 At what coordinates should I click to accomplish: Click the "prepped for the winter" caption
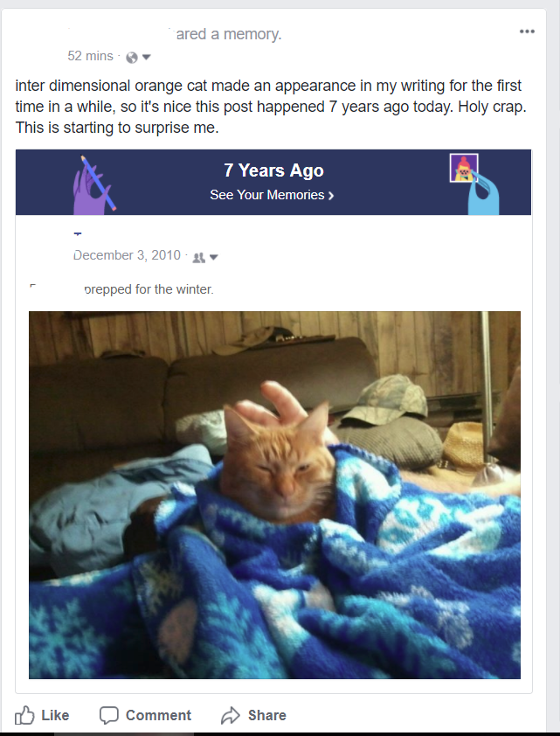point(149,289)
